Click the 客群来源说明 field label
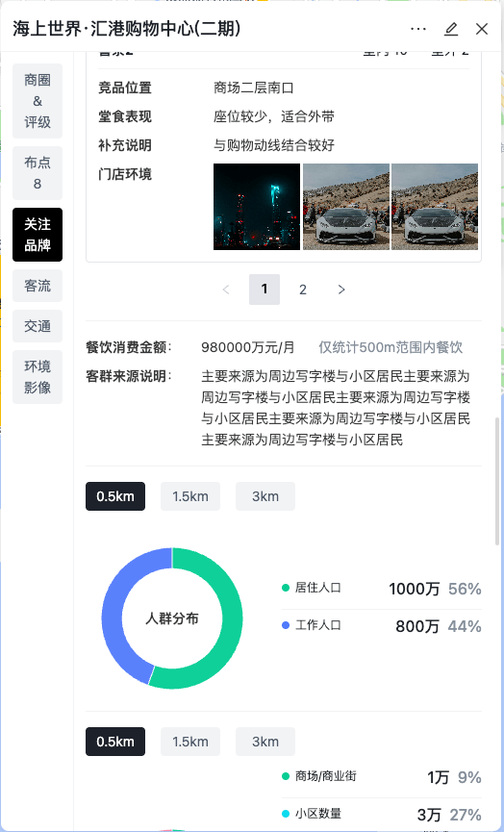Image resolution: width=504 pixels, height=832 pixels. (128, 376)
